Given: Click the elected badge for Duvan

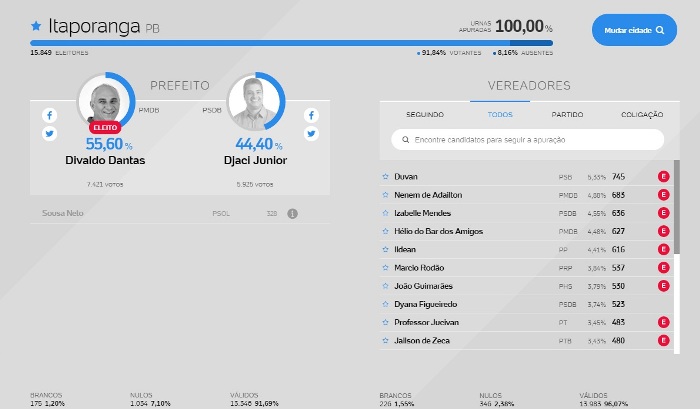Looking at the screenshot, I should [663, 176].
